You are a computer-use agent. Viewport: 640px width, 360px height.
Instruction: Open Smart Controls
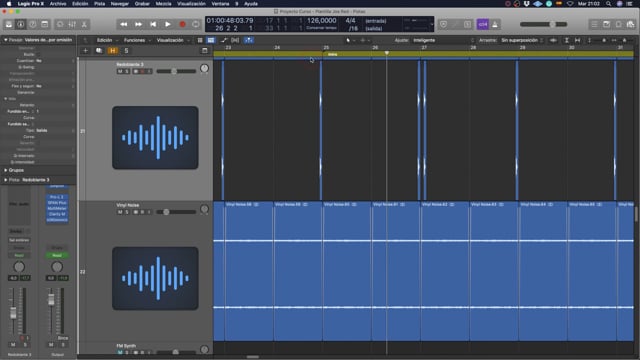coord(60,24)
